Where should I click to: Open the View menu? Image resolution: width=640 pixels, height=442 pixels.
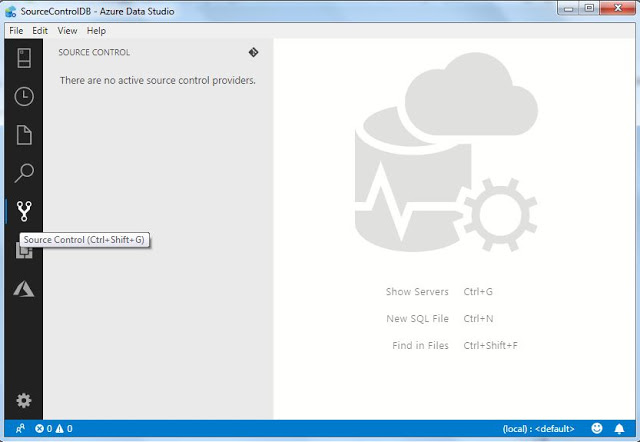(67, 31)
